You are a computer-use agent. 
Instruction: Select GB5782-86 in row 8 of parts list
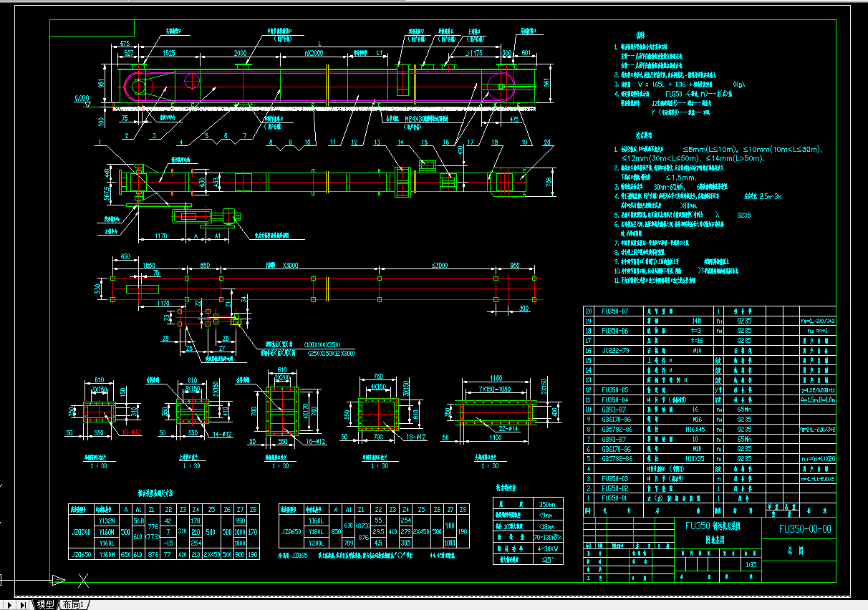(617, 429)
